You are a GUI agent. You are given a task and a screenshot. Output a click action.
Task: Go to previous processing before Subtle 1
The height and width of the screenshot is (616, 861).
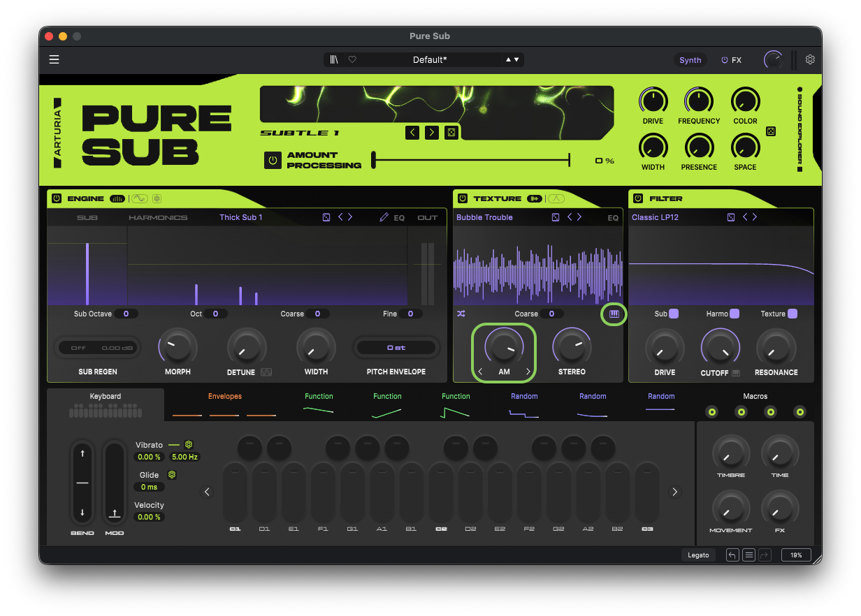pos(412,132)
